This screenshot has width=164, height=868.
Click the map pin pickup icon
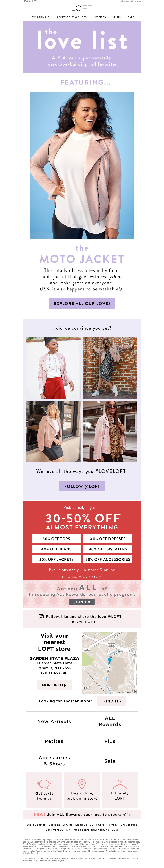pos(82,784)
